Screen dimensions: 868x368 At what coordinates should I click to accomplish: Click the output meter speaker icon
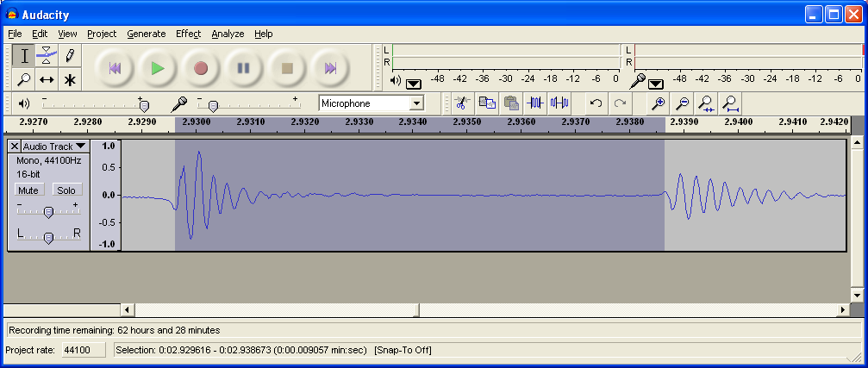coord(395,81)
